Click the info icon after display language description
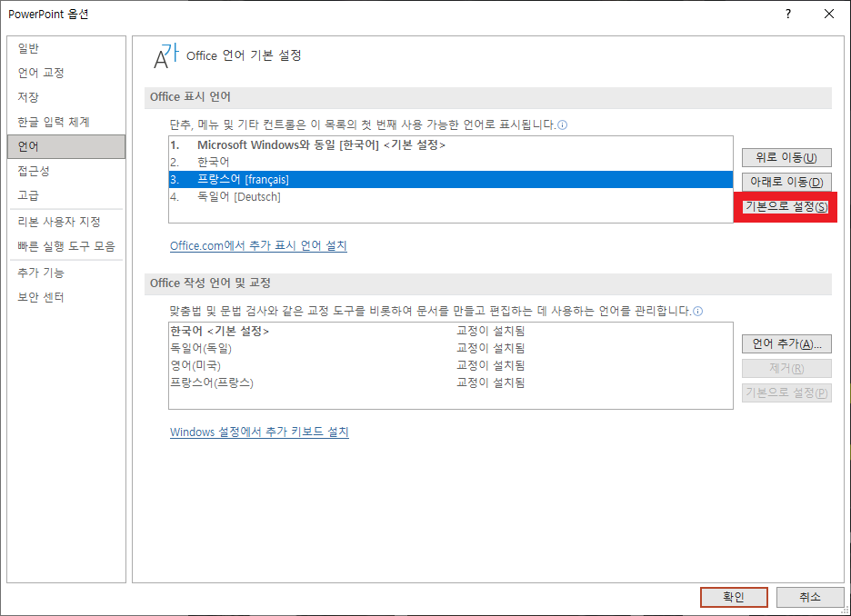Image resolution: width=851 pixels, height=616 pixels. (x=563, y=125)
